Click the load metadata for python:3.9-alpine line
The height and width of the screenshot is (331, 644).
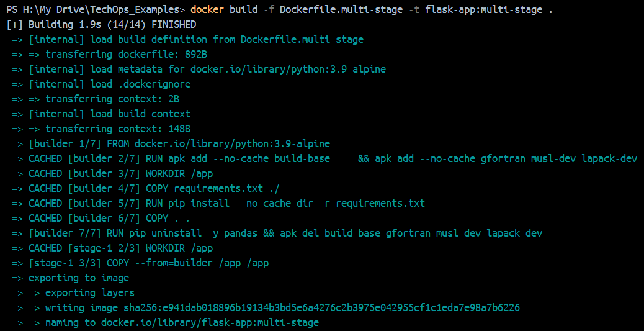[199, 70]
